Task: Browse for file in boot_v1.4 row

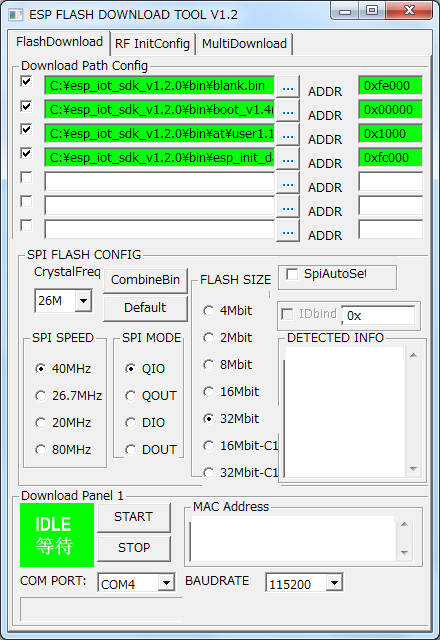Action: 288,110
